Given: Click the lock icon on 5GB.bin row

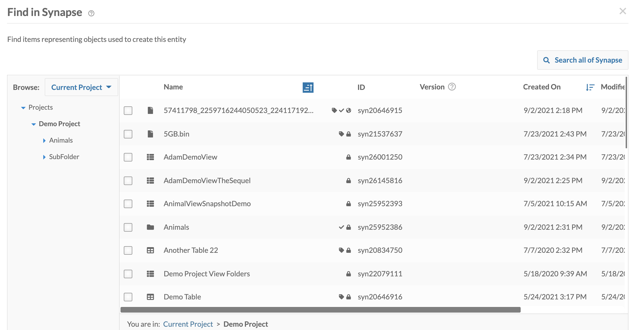Looking at the screenshot, I should [x=349, y=134].
